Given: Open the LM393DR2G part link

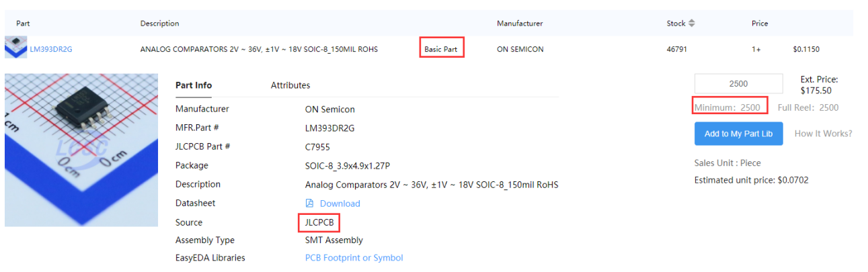Looking at the screenshot, I should click(51, 49).
